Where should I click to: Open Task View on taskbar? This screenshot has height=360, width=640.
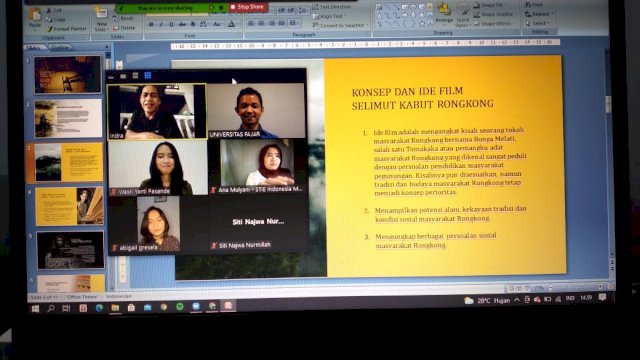[66, 309]
